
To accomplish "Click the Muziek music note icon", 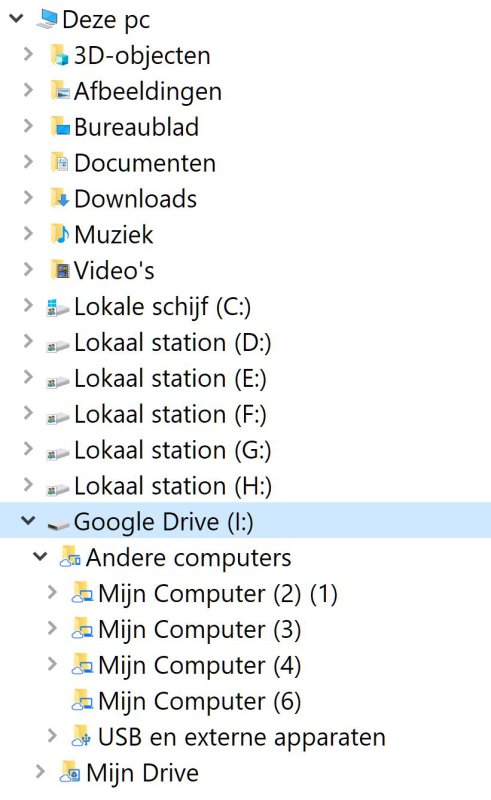I will [60, 234].
